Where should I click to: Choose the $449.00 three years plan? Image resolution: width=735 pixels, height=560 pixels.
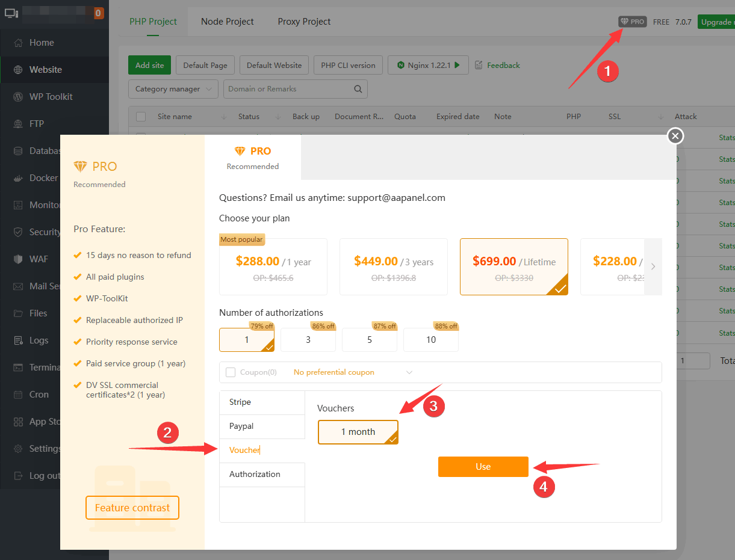point(394,267)
